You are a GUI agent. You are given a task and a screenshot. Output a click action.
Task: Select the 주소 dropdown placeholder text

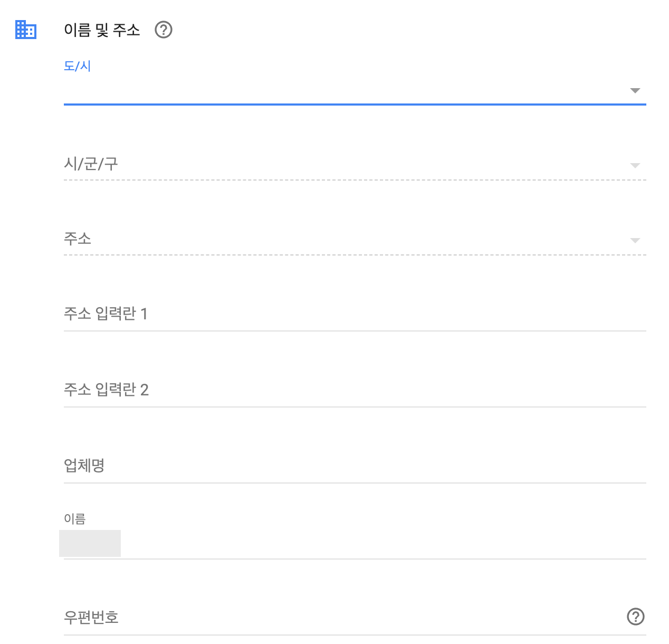[x=78, y=239]
